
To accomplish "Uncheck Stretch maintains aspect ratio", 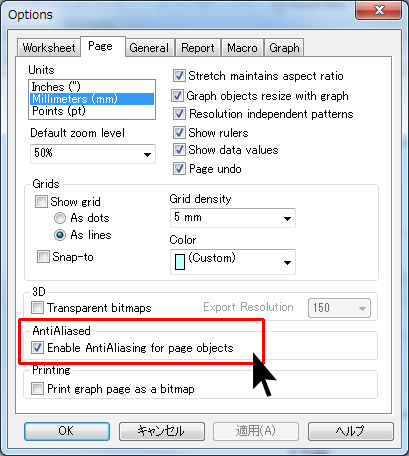I will (179, 76).
